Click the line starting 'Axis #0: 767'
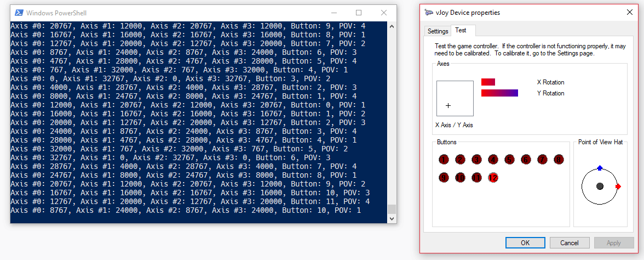 point(179,70)
